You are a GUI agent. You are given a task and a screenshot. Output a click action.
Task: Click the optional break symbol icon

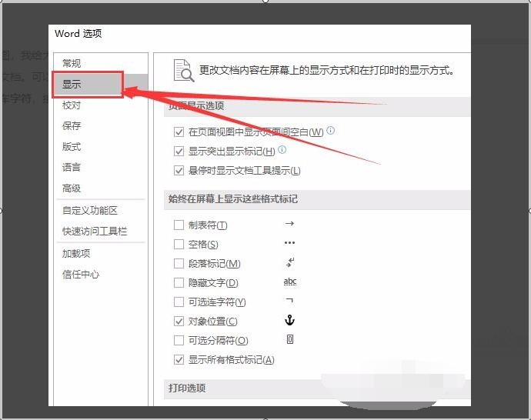point(290,339)
